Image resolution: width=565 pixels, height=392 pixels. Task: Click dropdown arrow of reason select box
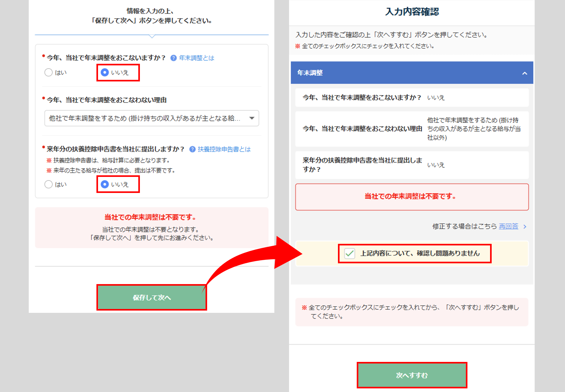(252, 118)
